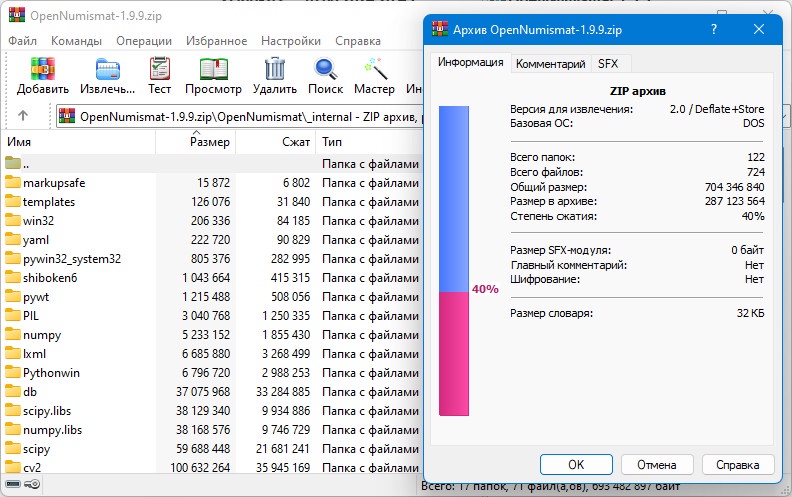Image resolution: width=792 pixels, height=497 pixels.
Task: Open the Поиск magnifier icon
Action: click(325, 69)
